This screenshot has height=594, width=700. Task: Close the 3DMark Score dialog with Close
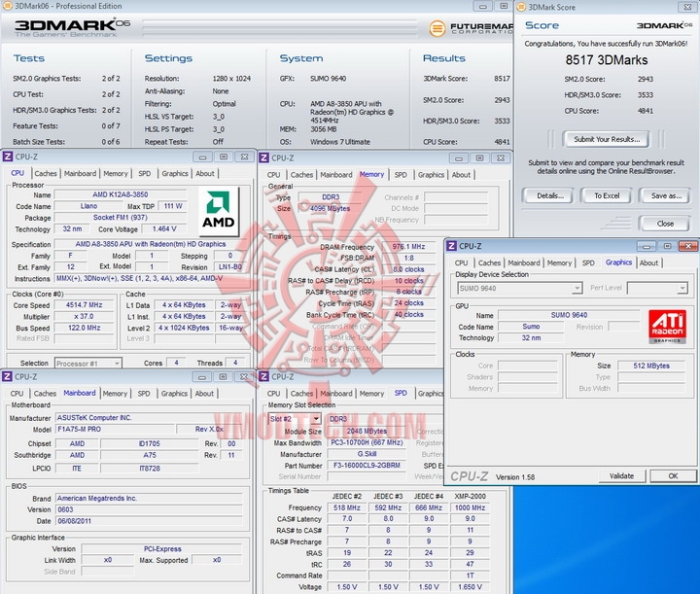click(x=665, y=224)
